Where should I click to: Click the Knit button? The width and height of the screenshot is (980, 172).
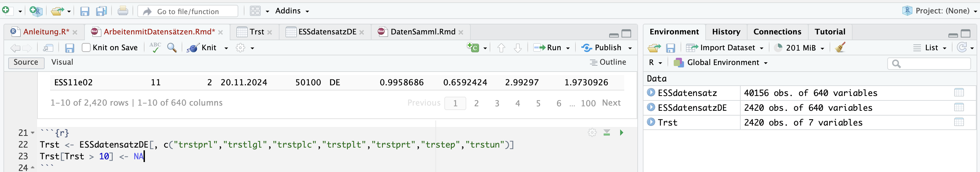tap(202, 48)
